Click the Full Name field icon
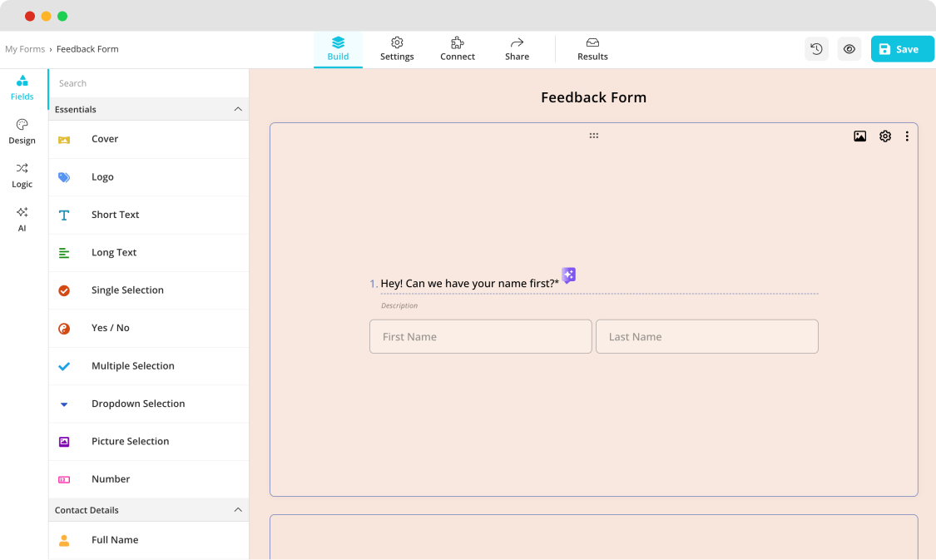 click(64, 539)
